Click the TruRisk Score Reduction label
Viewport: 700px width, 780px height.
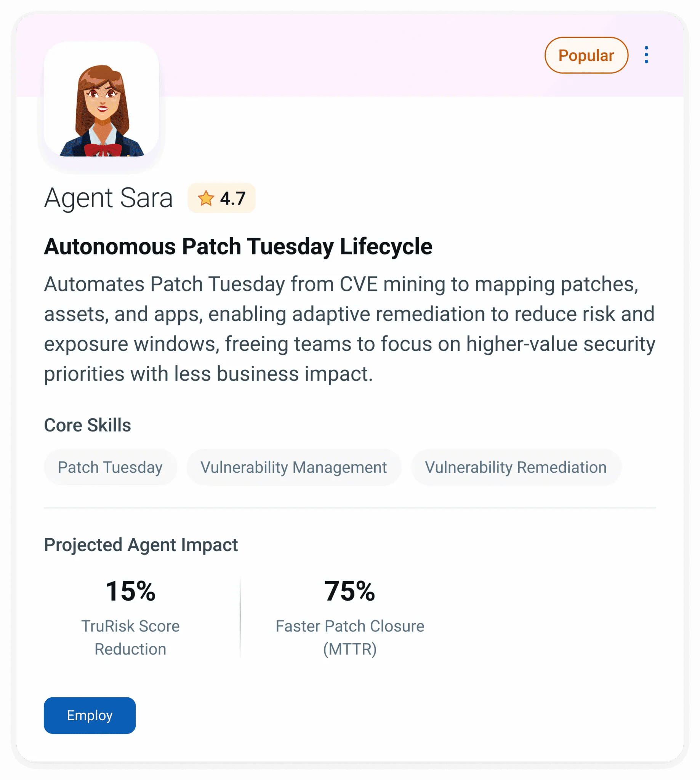point(130,637)
